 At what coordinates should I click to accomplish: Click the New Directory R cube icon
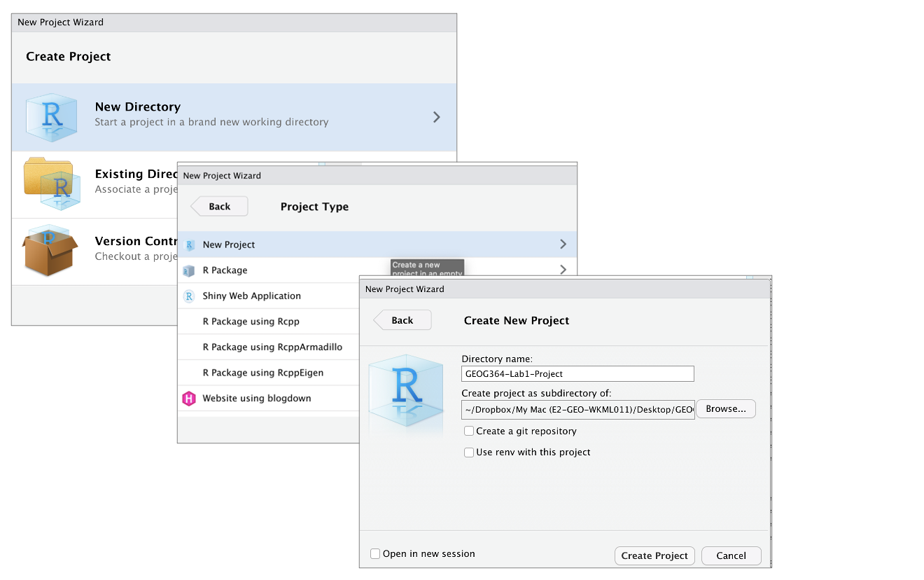pyautogui.click(x=51, y=118)
